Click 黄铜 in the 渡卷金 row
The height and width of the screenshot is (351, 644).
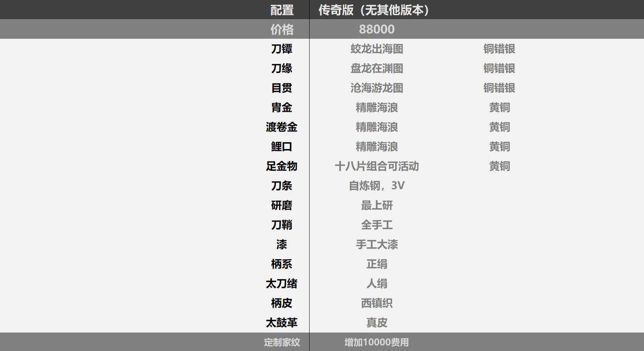499,127
